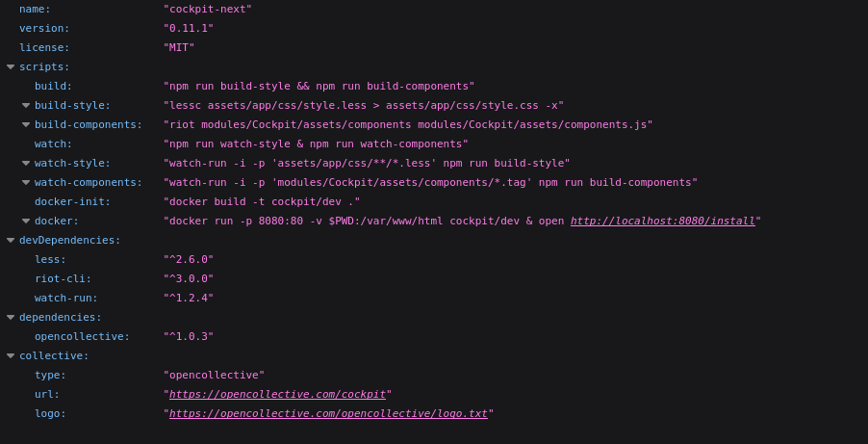Select the version property row
This screenshot has height=444, width=868.
click(44, 28)
